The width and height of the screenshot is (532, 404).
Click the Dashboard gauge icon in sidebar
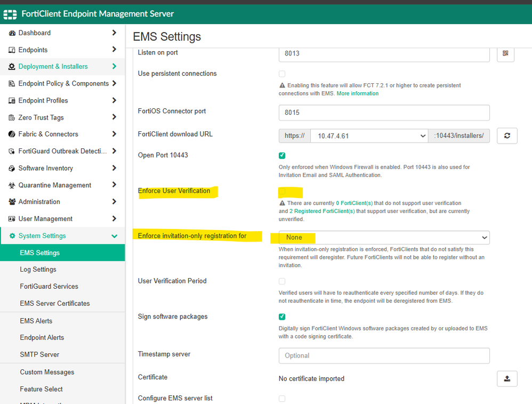click(x=12, y=33)
